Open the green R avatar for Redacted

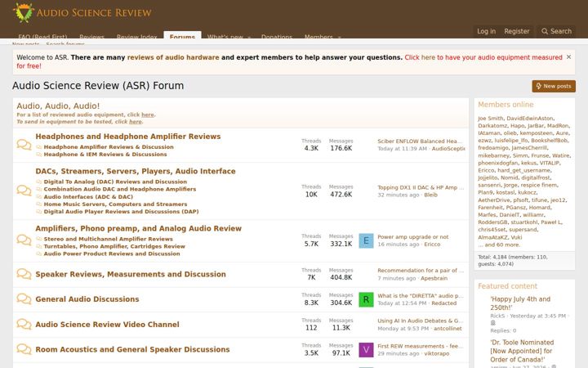pos(366,299)
